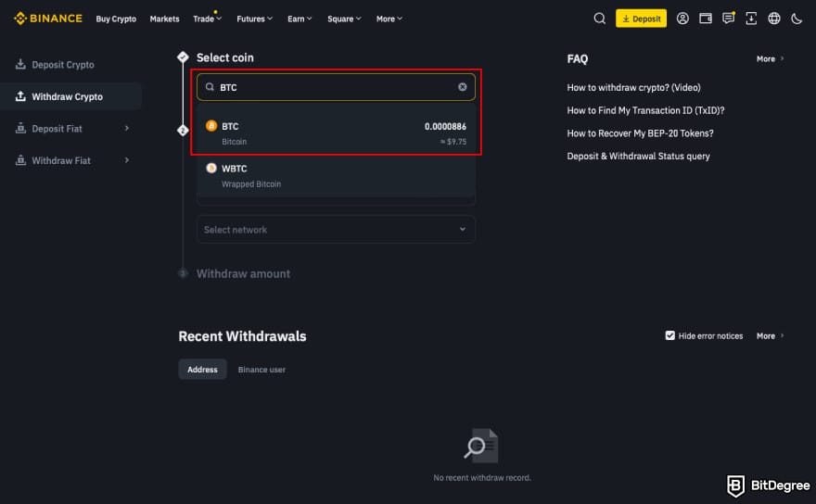Click into the BTC coin search field
Viewport: 816px width, 504px height.
336,87
